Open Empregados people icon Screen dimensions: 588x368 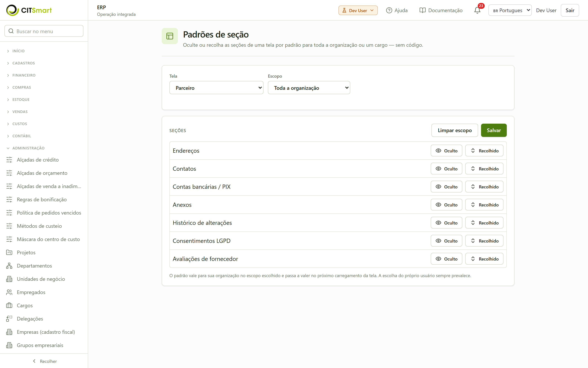9,292
